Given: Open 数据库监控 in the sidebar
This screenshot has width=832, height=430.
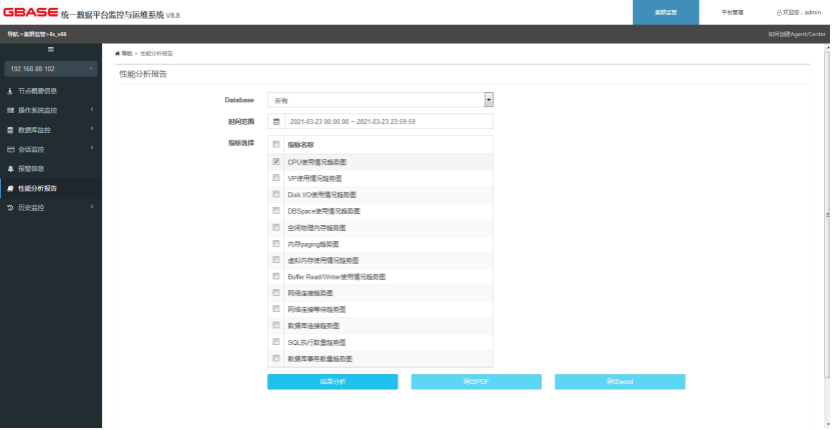Looking at the screenshot, I should [51, 130].
